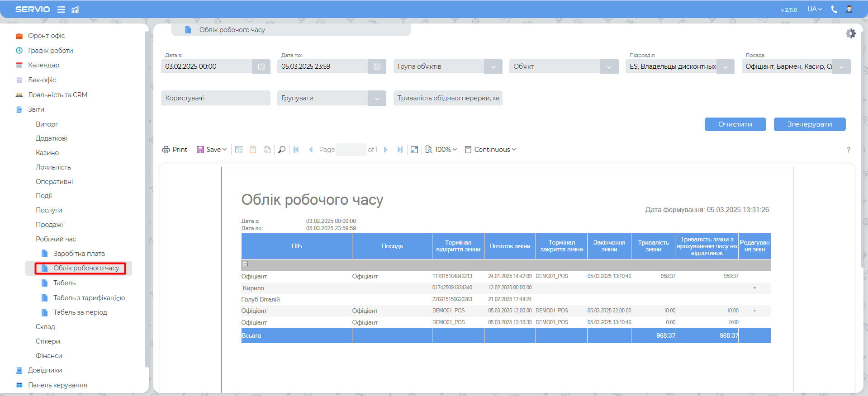The image size is (868, 396).
Task: Click the Користувачі input field
Action: pyautogui.click(x=215, y=98)
